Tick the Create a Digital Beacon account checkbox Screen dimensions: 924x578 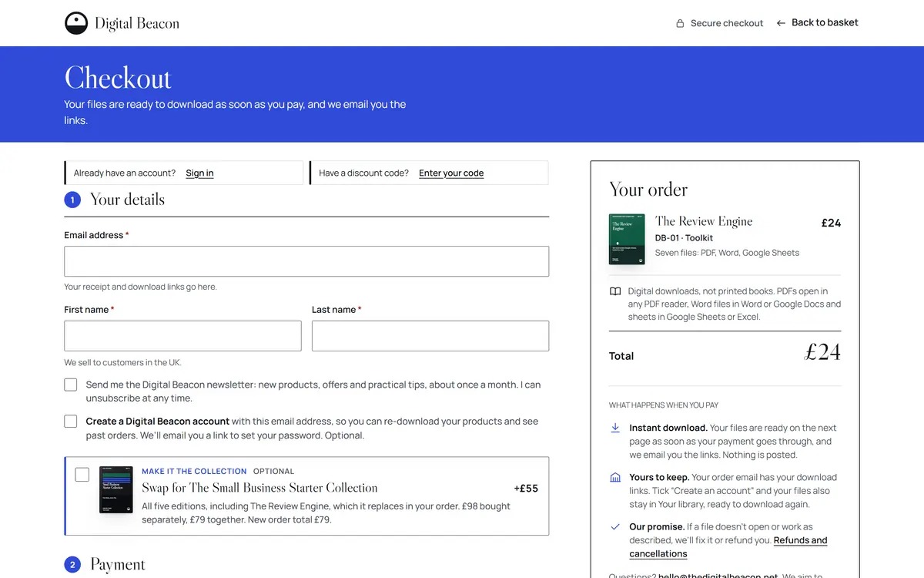[71, 422]
